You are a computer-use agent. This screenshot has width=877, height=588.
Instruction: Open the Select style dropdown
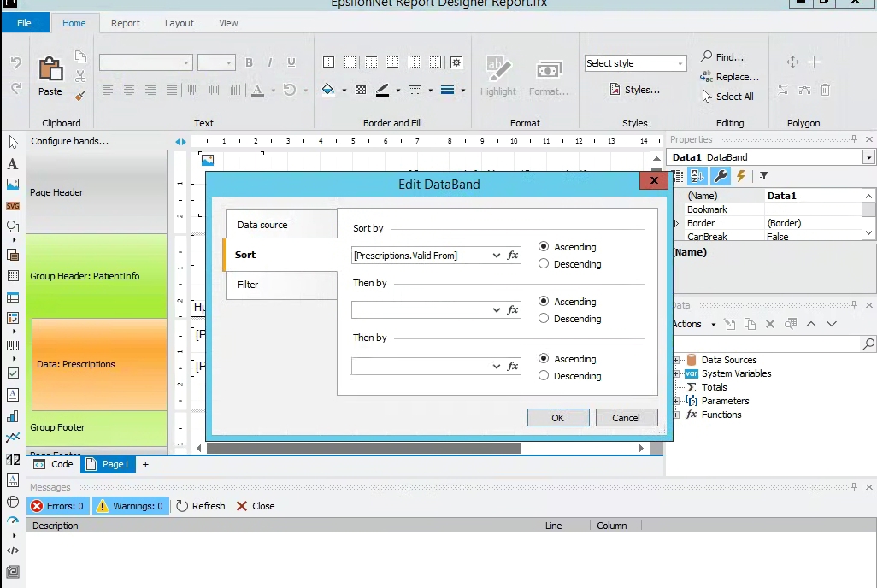[680, 64]
